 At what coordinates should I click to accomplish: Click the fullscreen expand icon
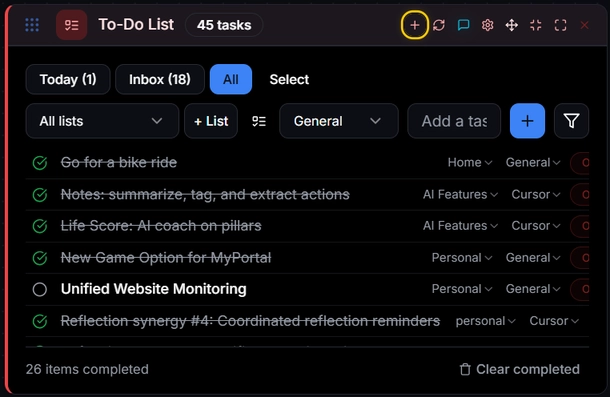tap(560, 25)
